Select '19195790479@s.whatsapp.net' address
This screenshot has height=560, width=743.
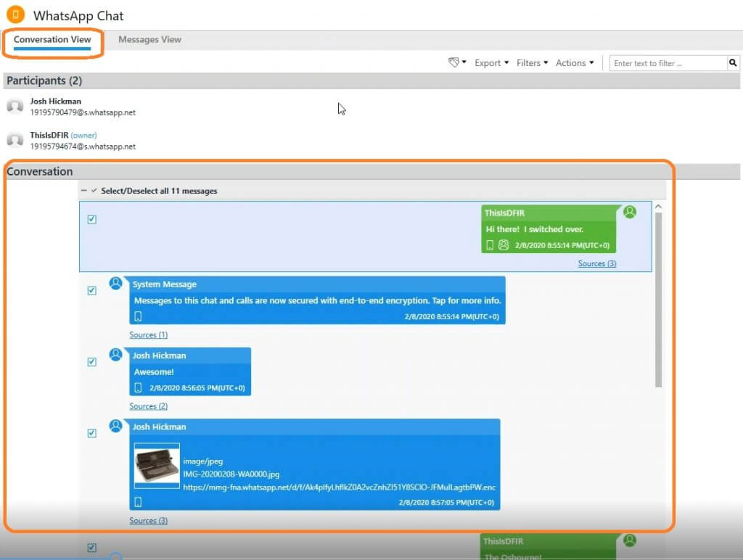tap(83, 112)
